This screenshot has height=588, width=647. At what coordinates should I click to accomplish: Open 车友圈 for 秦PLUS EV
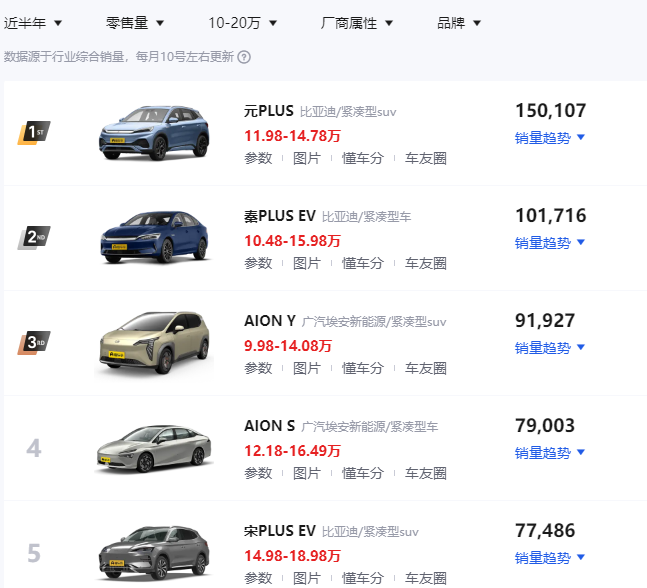[x=425, y=263]
